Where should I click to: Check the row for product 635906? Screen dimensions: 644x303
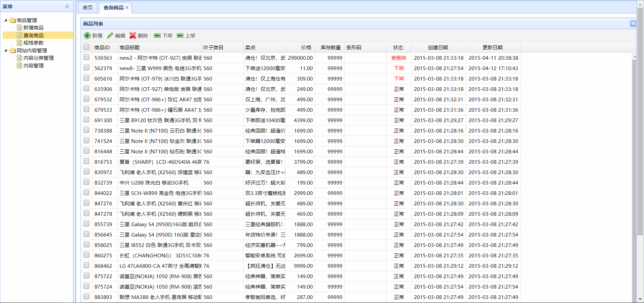tap(87, 89)
